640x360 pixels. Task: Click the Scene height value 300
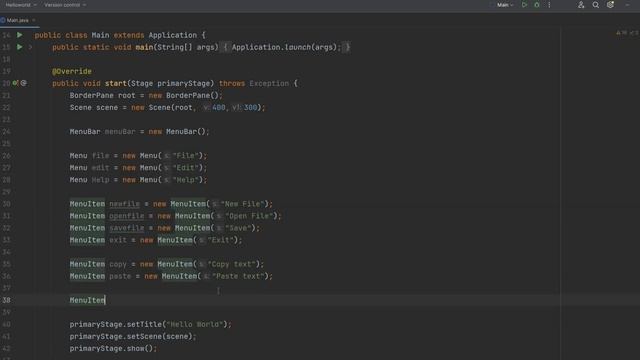tap(251, 107)
